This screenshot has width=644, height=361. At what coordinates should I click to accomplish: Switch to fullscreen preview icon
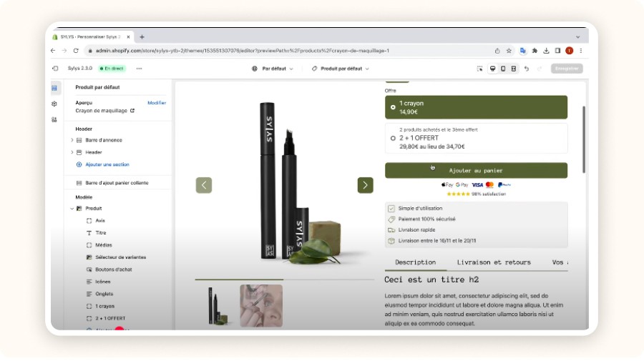pos(514,69)
